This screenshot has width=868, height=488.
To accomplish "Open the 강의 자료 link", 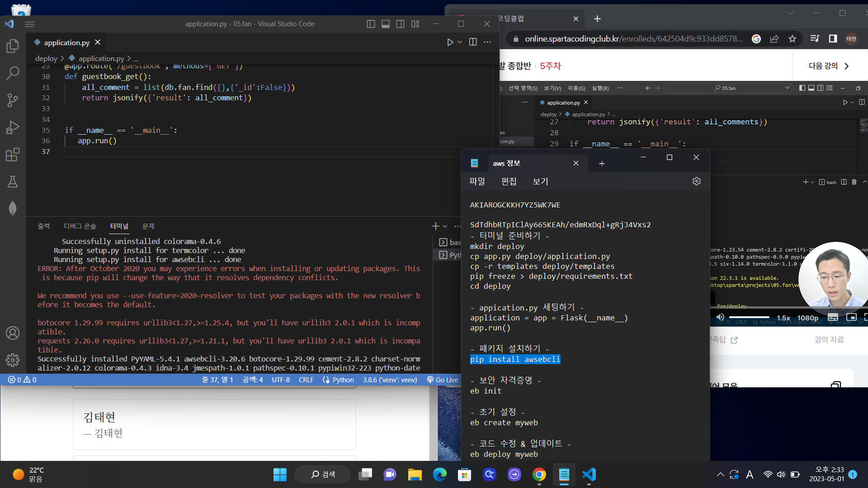I will pos(829,340).
